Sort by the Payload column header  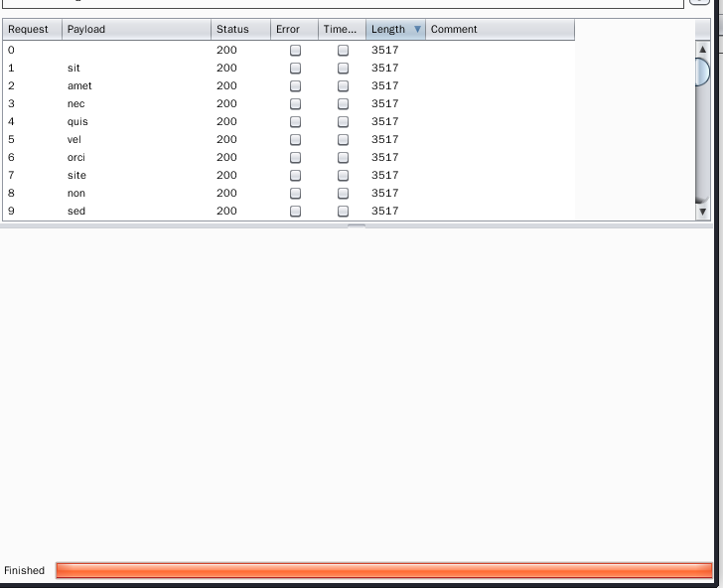pyautogui.click(x=136, y=29)
